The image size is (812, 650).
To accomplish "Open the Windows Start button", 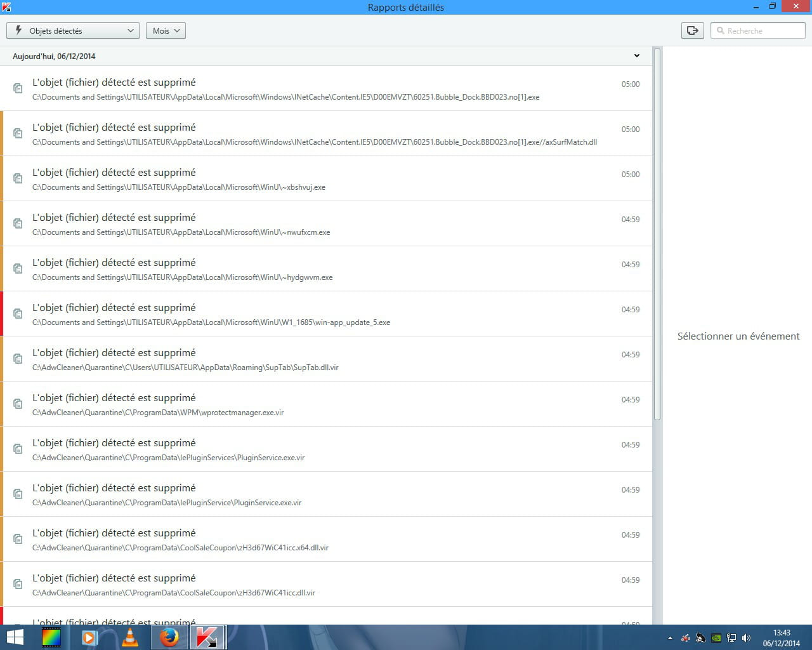I will click(x=15, y=637).
